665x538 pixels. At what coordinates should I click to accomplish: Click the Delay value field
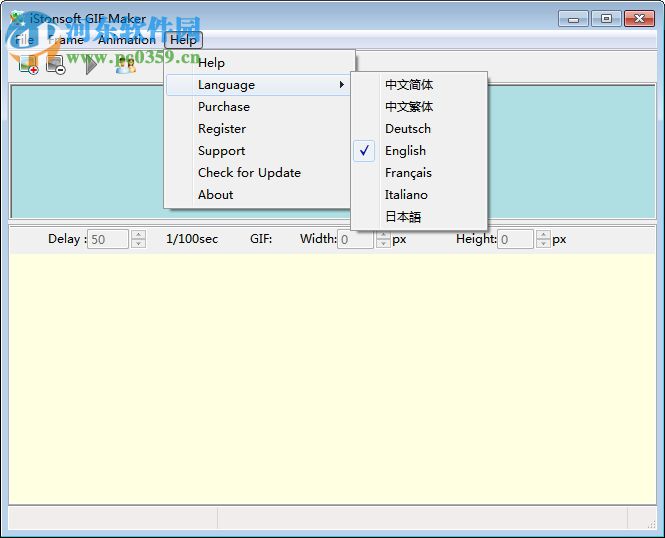[x=108, y=239]
